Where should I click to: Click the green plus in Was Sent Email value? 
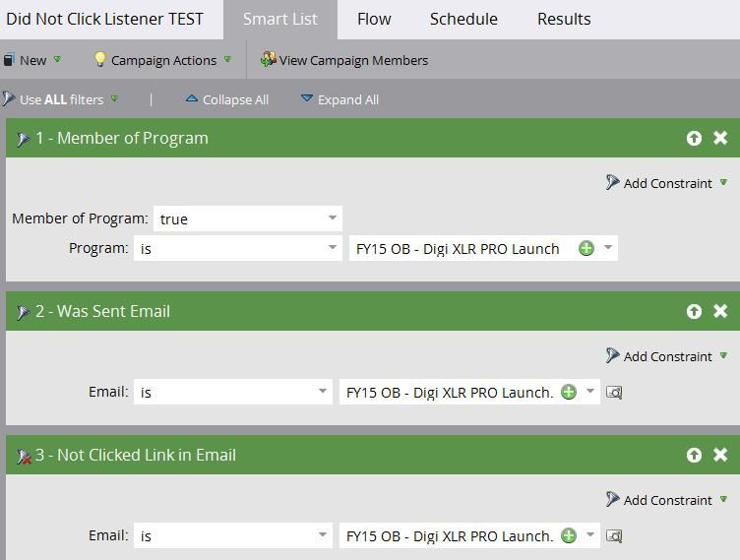[569, 393]
